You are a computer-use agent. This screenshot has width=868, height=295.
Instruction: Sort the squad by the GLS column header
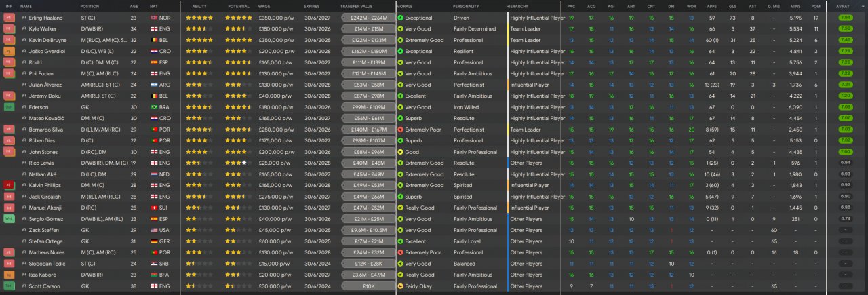click(x=732, y=5)
